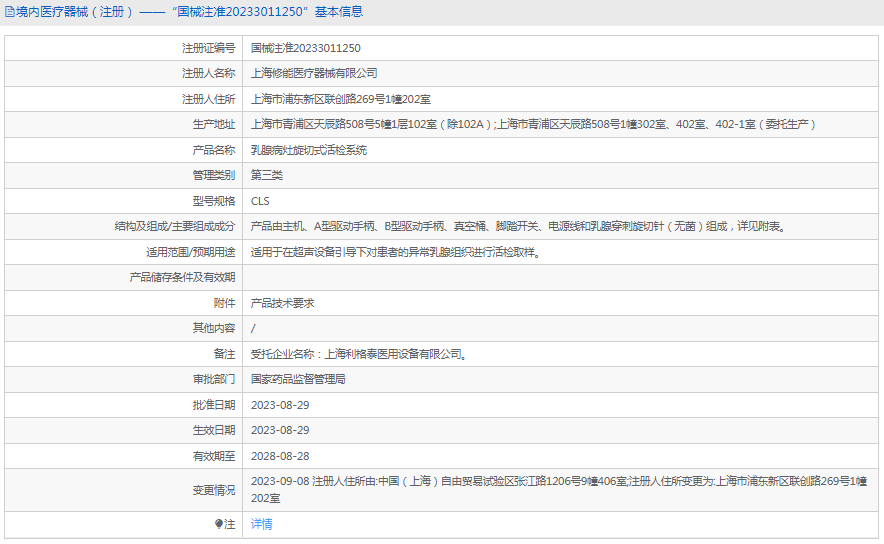Select approval department 国家药品监督管理局
The image size is (884, 544).
point(298,379)
